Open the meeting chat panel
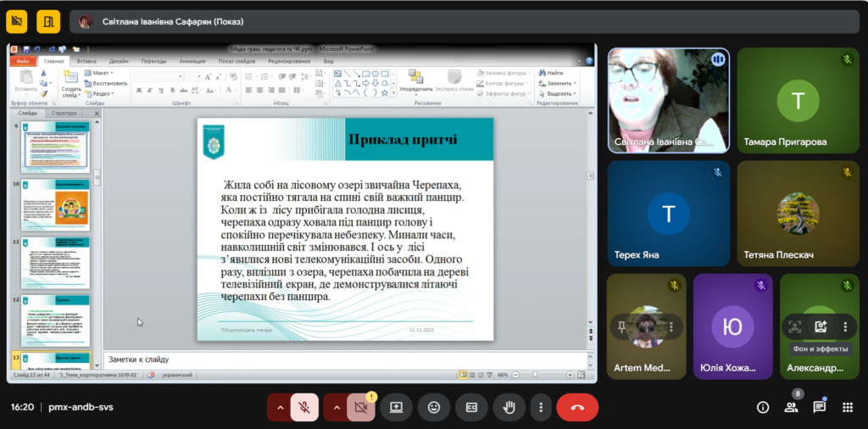Image resolution: width=868 pixels, height=429 pixels. (819, 407)
